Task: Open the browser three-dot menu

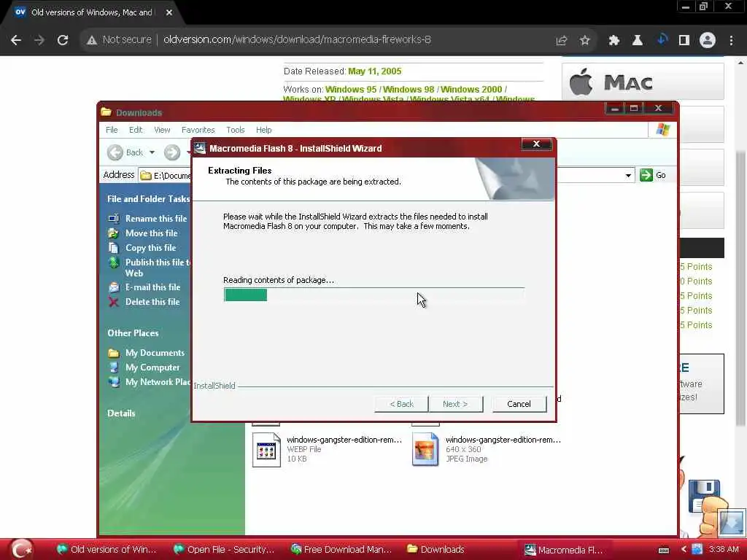Action: click(x=731, y=41)
